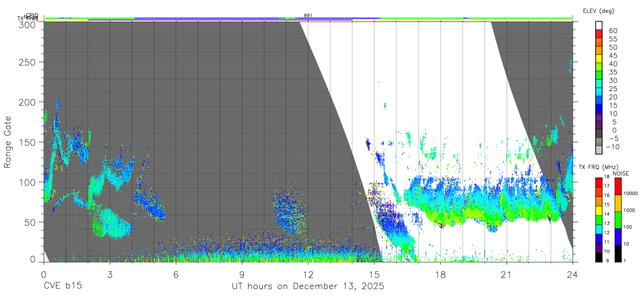The width and height of the screenshot is (644, 297).
Task: Select the yellow 40–45 band in ELEV color bar
Action: click(x=599, y=59)
